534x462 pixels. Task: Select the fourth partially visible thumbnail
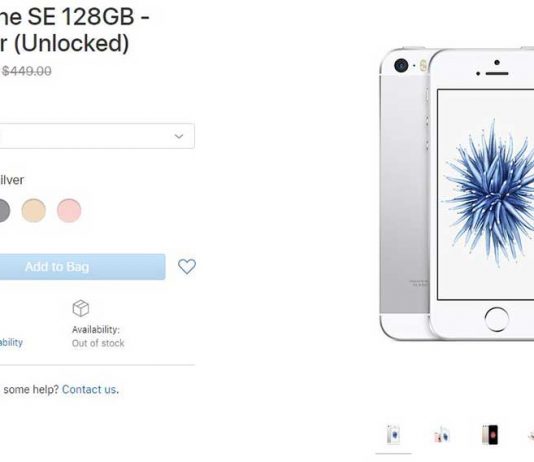point(531,435)
